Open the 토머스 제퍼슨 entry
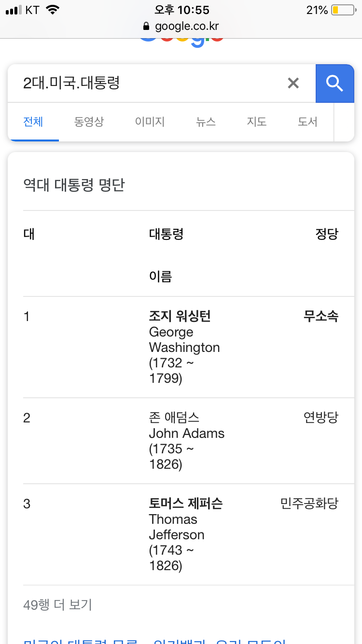The width and height of the screenshot is (362, 644). click(x=185, y=504)
